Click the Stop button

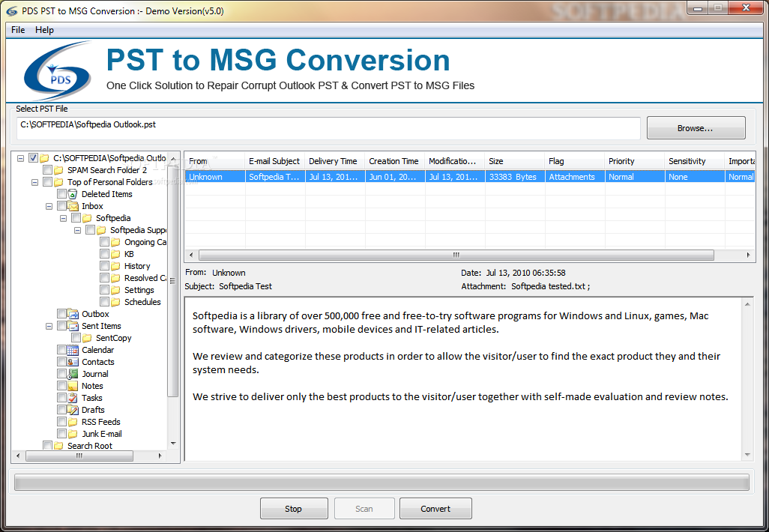click(294, 509)
